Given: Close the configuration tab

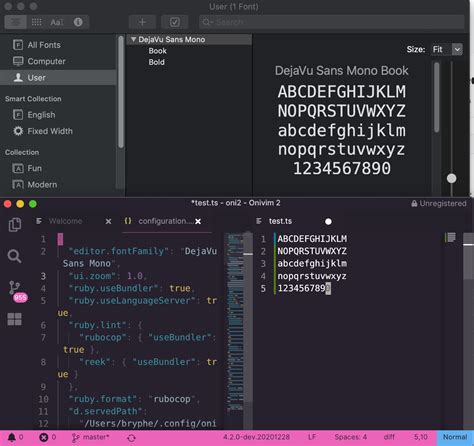Looking at the screenshot, I should [x=198, y=221].
